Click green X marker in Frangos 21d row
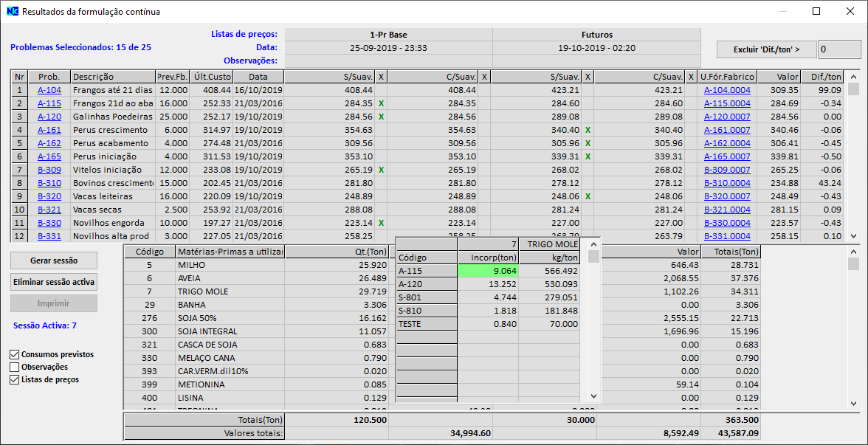868x445 pixels. (381, 103)
